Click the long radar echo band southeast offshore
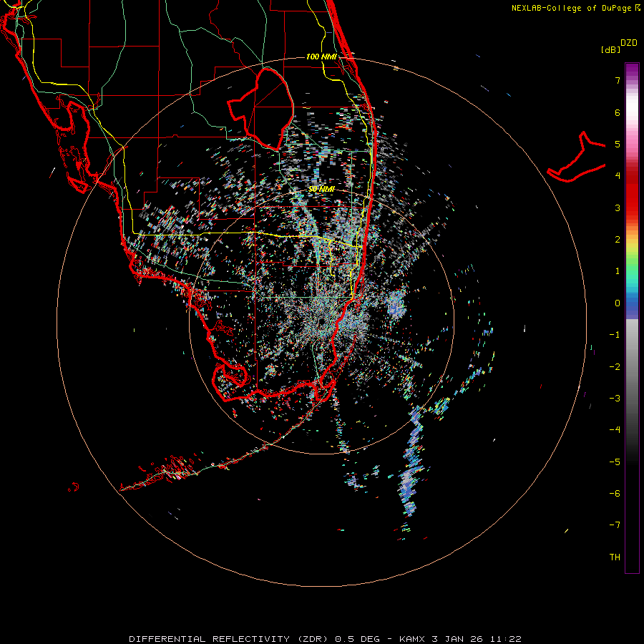Image resolution: width=644 pixels, height=644 pixels. (412, 460)
